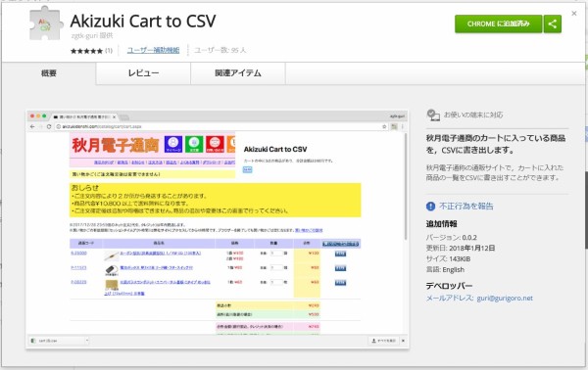Click the バージョン: 0.0.2 text
Screen dimensions: 588x370
click(x=452, y=238)
